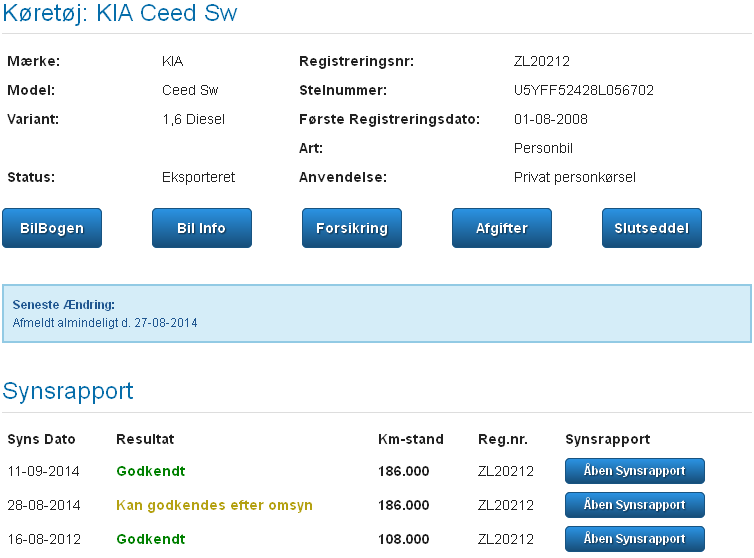Screen dimensions: 754x558
Task: Click 'Godkendt' result for 11-09-2014
Action: [151, 471]
